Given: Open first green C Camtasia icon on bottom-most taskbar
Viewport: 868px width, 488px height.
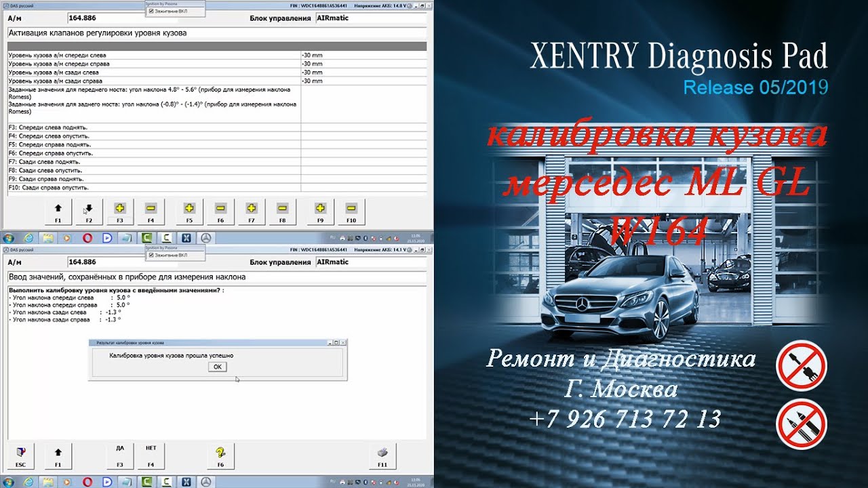Looking at the screenshot, I should coord(146,482).
